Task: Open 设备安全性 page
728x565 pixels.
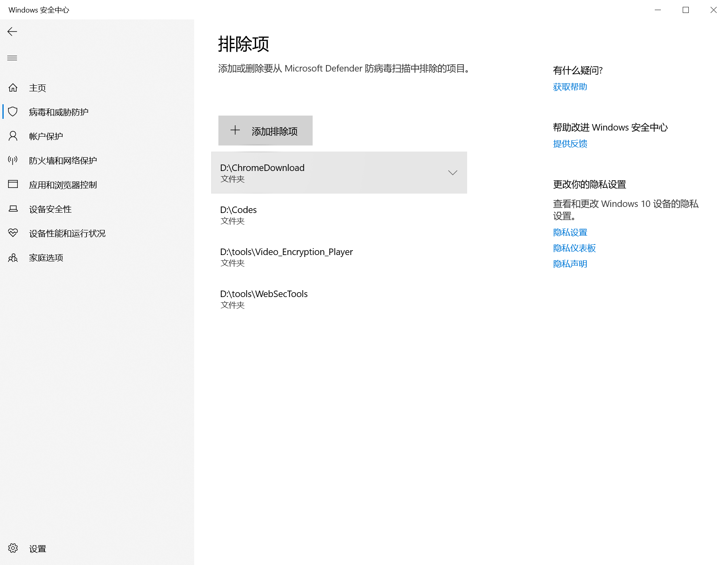Action: point(97,209)
